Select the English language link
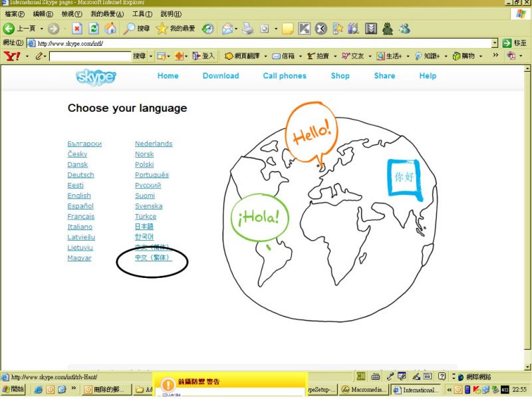 pos(79,196)
